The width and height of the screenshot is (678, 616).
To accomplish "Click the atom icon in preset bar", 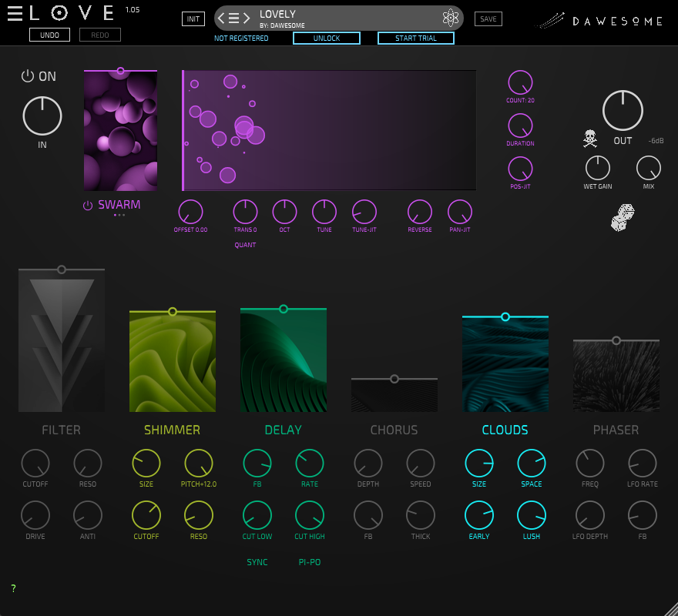I will 450,18.
